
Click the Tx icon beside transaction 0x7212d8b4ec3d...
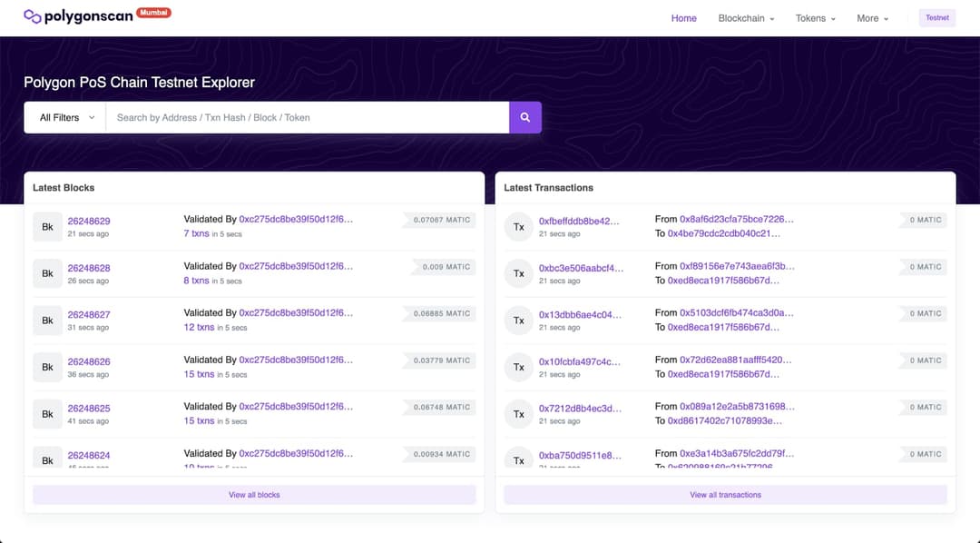click(x=518, y=413)
